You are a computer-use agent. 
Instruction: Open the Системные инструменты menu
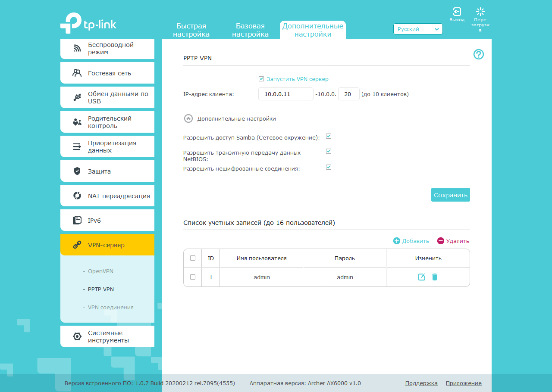(x=107, y=336)
